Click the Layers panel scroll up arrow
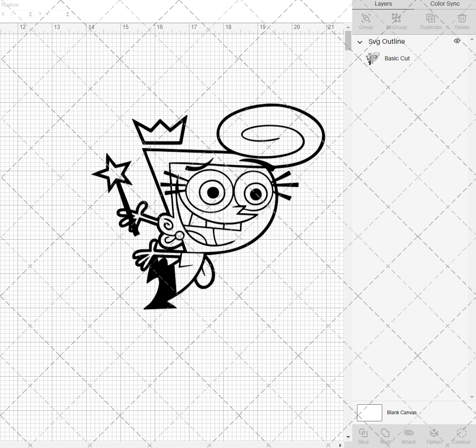476x448 pixels. pos(471,39)
